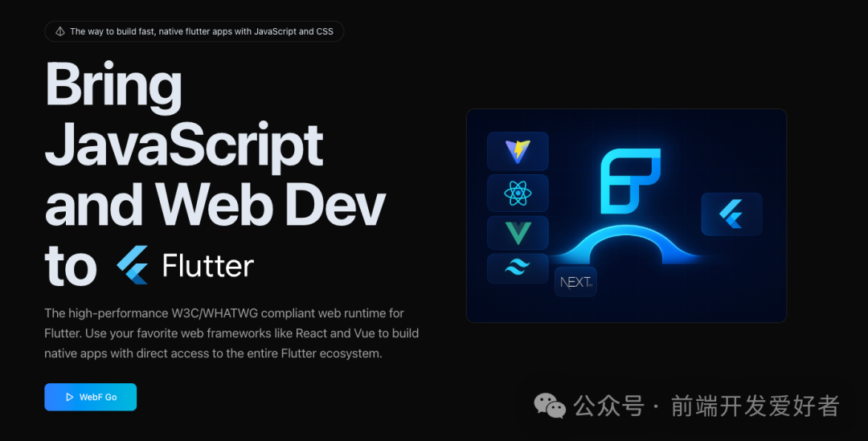The image size is (868, 441).
Task: Click the "Bring" heading word
Action: (113, 86)
